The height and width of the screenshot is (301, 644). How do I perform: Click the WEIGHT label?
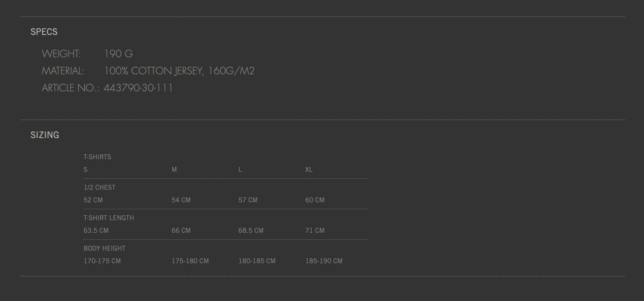(61, 54)
